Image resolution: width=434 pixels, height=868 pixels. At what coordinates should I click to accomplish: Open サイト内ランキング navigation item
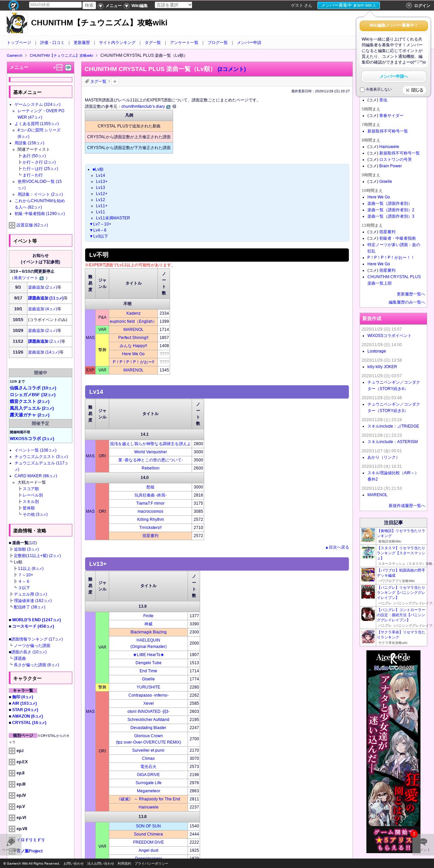point(117,43)
